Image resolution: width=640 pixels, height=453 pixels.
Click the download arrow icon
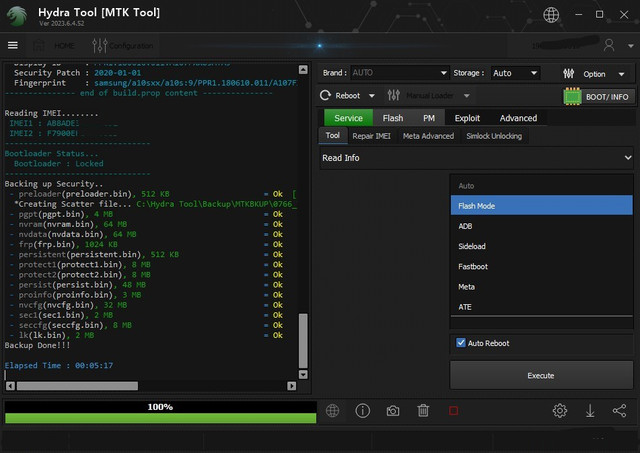pyautogui.click(x=590, y=411)
